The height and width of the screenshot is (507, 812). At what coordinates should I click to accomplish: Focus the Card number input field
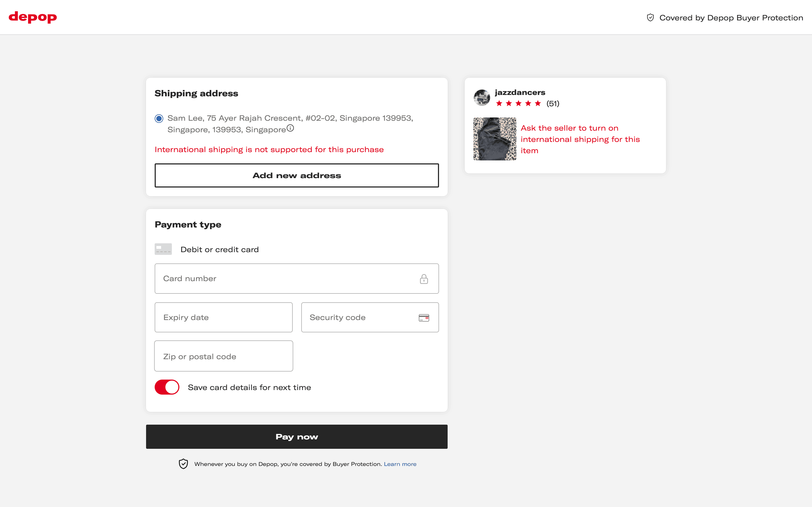tap(285, 279)
